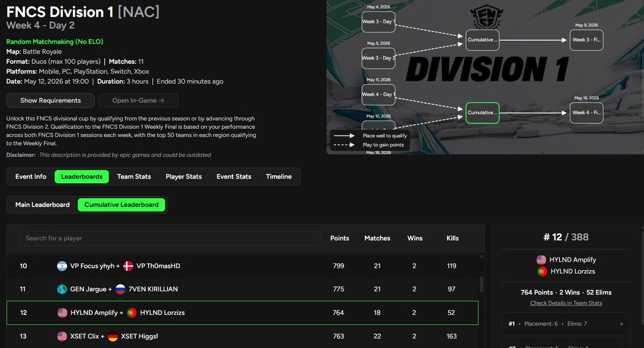
Task: Click Random Matchmaking (No ELO) text
Action: point(55,41)
